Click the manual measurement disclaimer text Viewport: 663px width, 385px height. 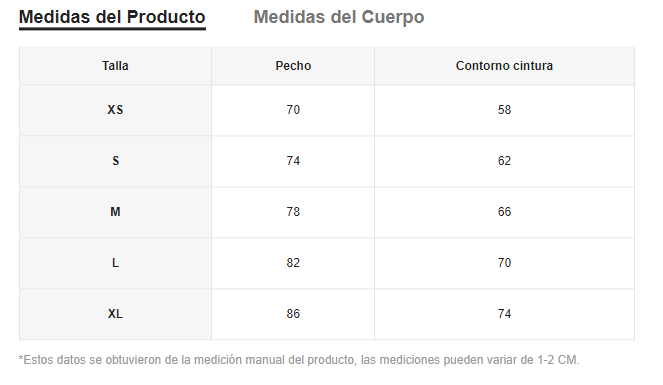[299, 360]
